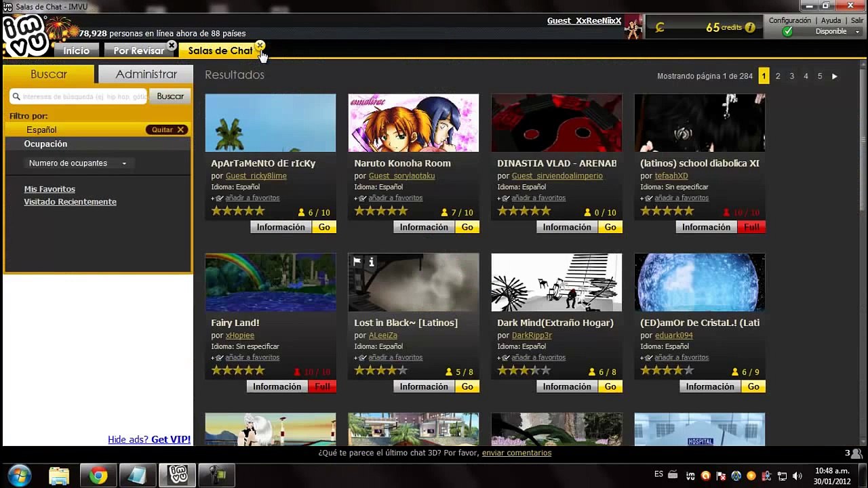Open Información for DINASTIA VLAD - ARENAB
Screen dimensions: 868x488
[567, 227]
